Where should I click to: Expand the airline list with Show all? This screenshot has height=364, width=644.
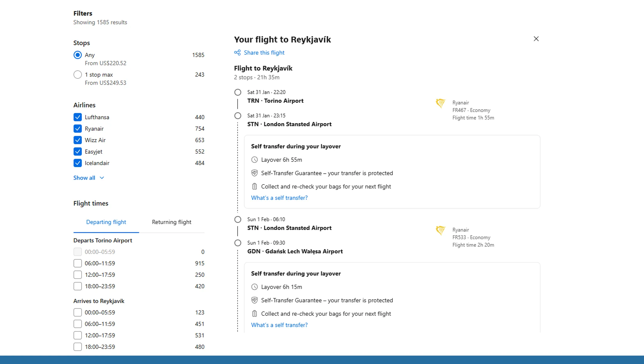tap(88, 178)
